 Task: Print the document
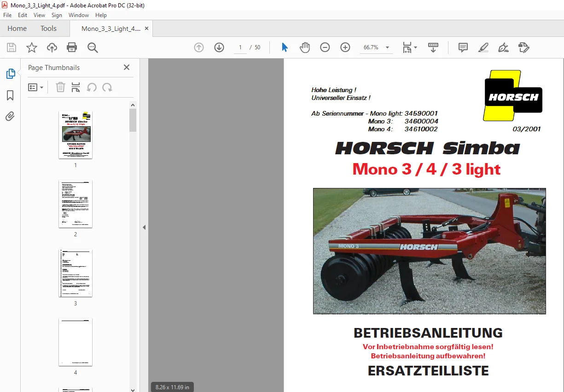pyautogui.click(x=72, y=47)
